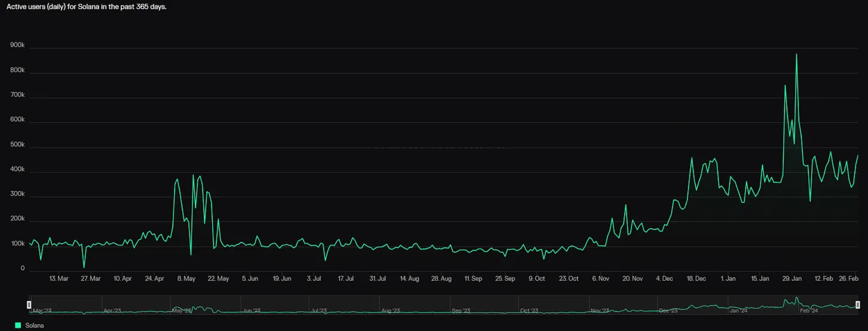868x331 pixels.
Task: Click the 500k y-axis label
Action: [x=18, y=144]
